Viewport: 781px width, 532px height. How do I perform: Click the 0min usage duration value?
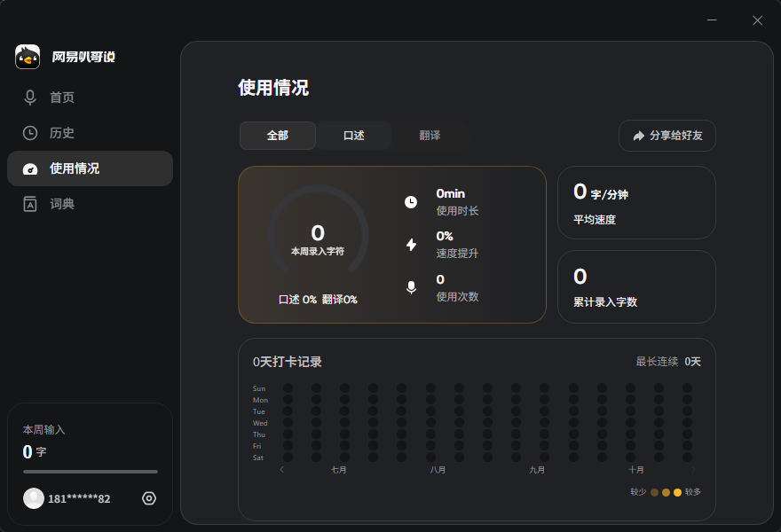451,193
